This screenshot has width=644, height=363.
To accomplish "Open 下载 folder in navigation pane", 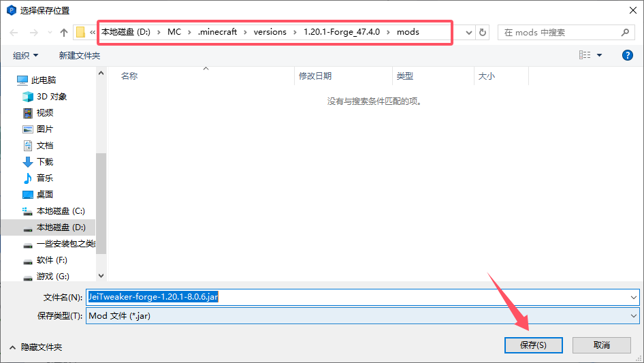I will click(44, 161).
